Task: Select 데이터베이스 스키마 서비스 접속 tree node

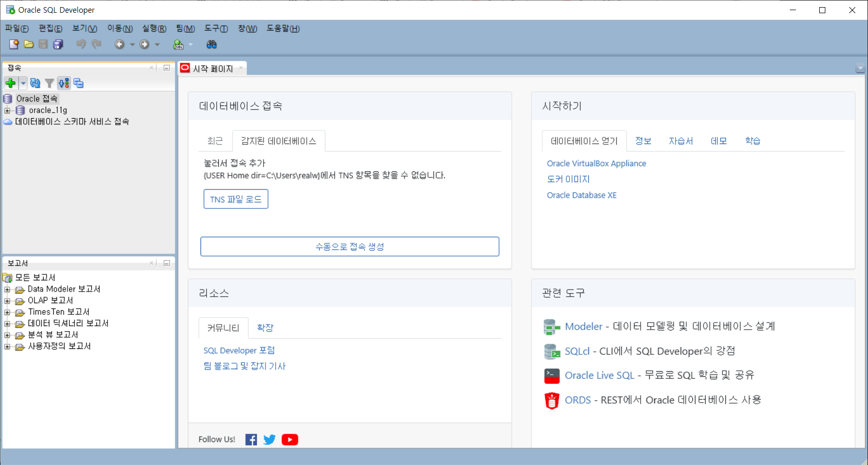Action: (x=72, y=122)
